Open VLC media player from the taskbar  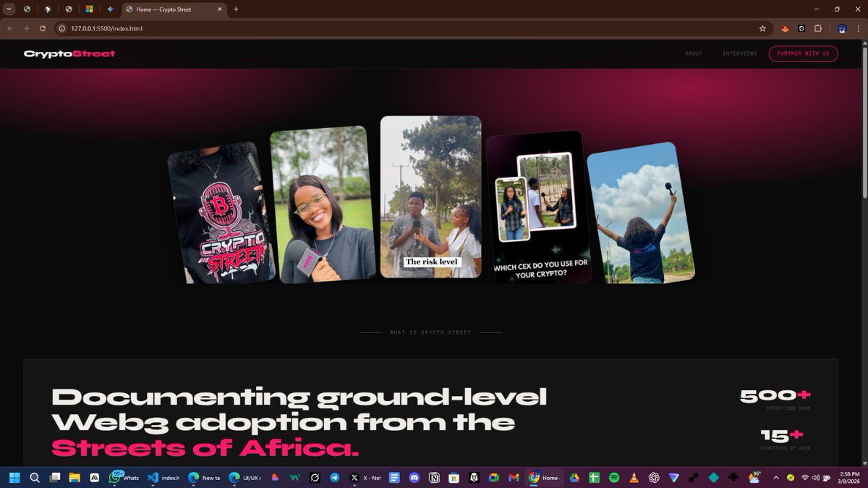tap(634, 478)
